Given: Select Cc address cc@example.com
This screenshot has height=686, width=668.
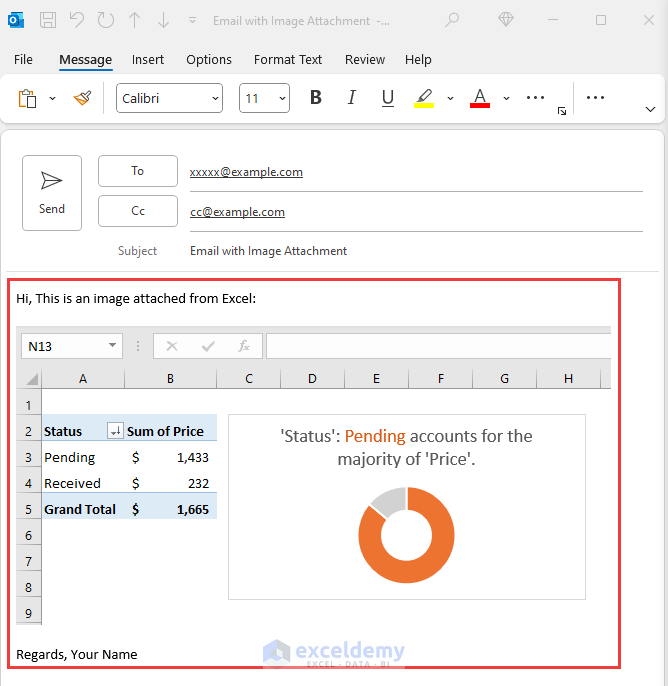Looking at the screenshot, I should pos(238,212).
